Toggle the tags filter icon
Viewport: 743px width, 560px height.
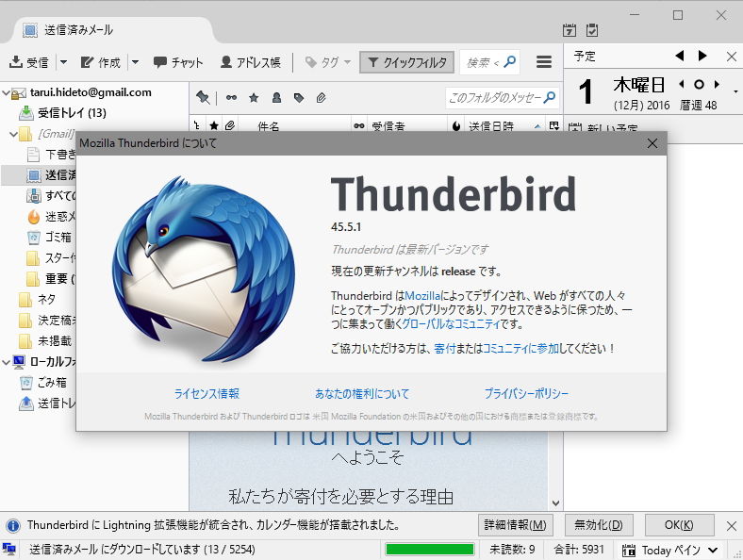coord(299,98)
